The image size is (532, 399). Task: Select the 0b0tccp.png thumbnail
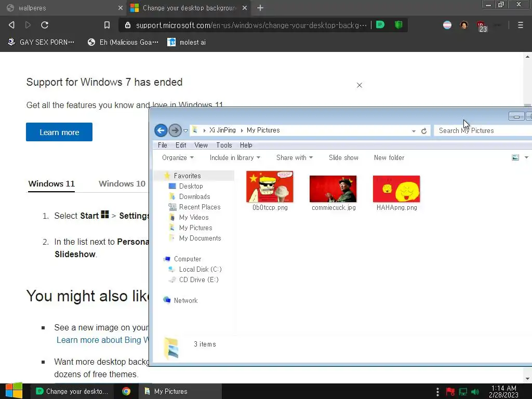click(x=270, y=187)
